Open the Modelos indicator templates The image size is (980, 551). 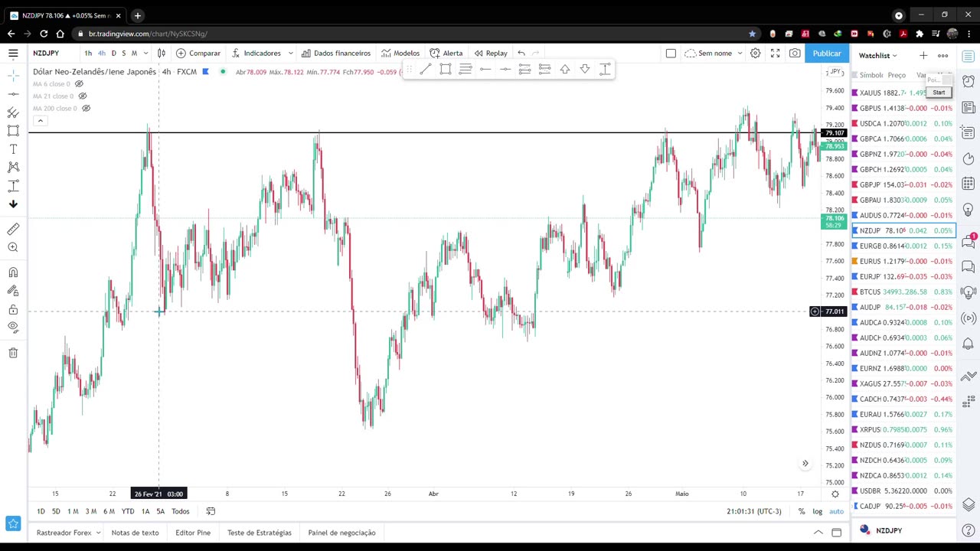coord(400,53)
